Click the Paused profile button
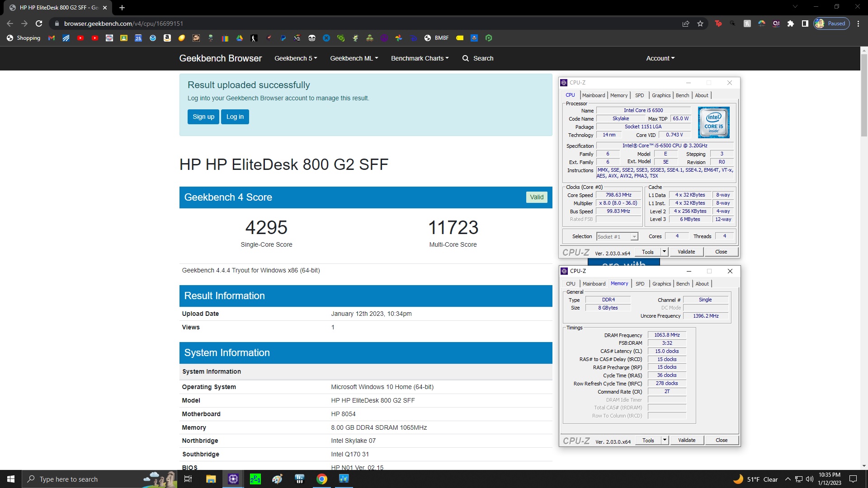Viewport: 868px width, 488px height. tap(832, 23)
